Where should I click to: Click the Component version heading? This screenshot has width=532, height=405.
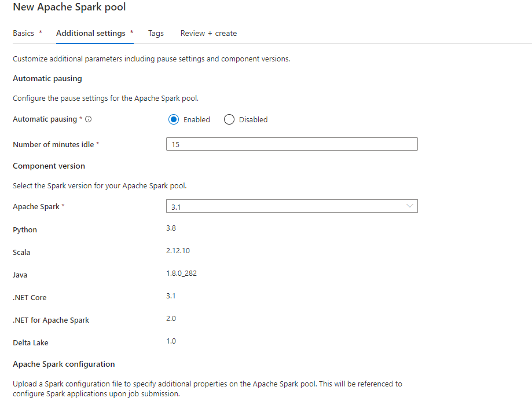(x=49, y=166)
